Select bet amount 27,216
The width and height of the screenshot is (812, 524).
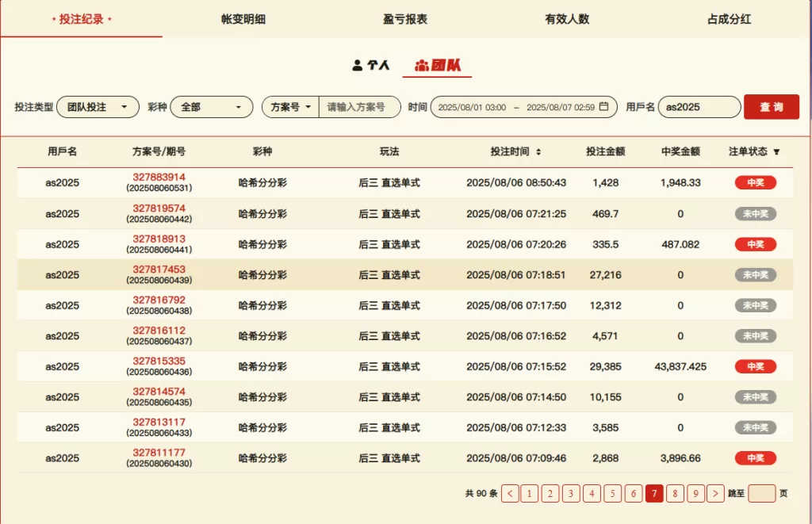tap(605, 275)
